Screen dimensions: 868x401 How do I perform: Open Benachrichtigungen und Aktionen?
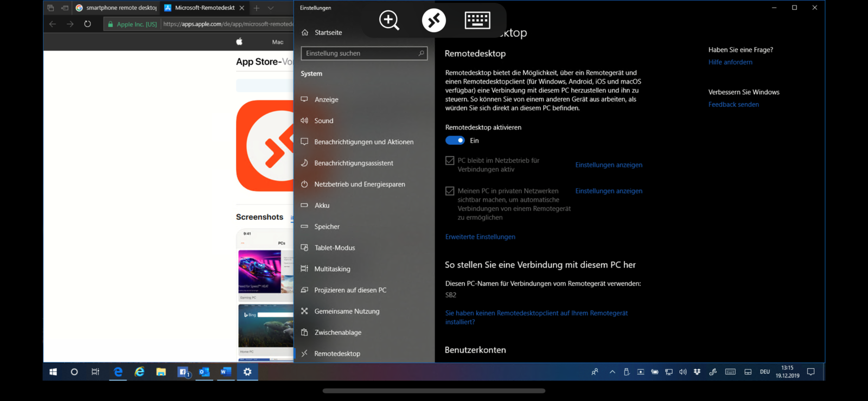coord(363,142)
